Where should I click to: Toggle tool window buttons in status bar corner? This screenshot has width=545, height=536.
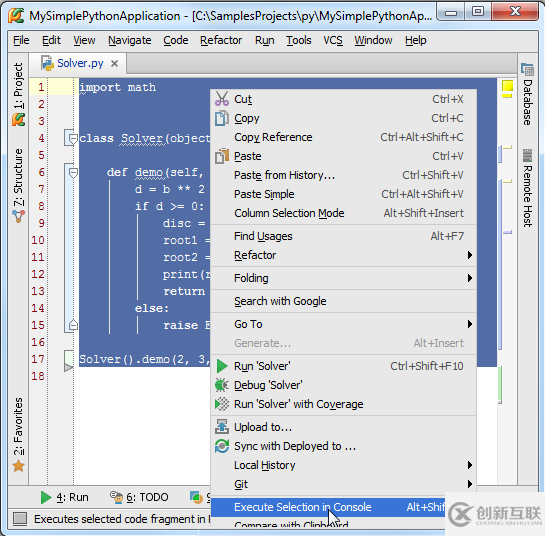point(20,519)
